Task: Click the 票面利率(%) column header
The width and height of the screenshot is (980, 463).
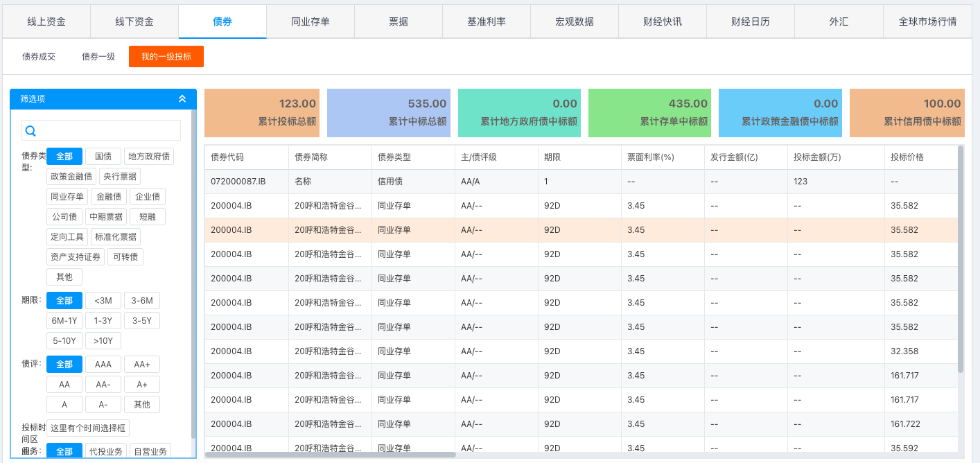Action: coord(663,157)
